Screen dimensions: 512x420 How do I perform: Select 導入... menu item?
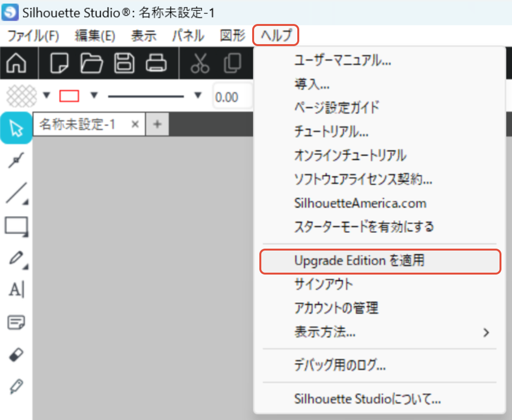380,84
